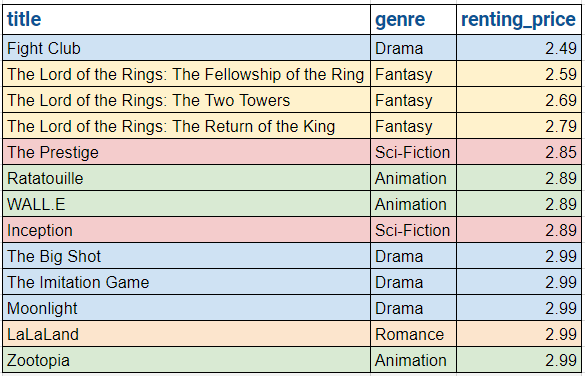Select the LaLaLand title cell
585x376 pixels.
187,334
